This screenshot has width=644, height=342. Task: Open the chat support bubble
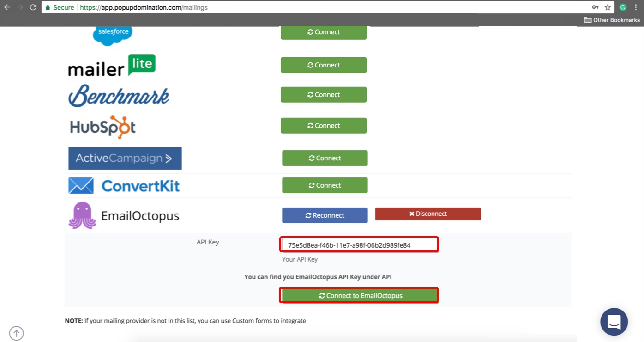tap(614, 322)
